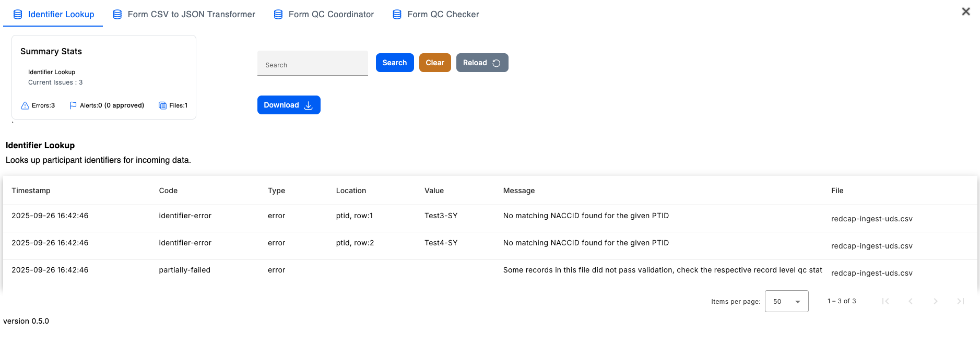Open the Items per page dropdown
Viewport: 980px width, 344px height.
(x=786, y=301)
